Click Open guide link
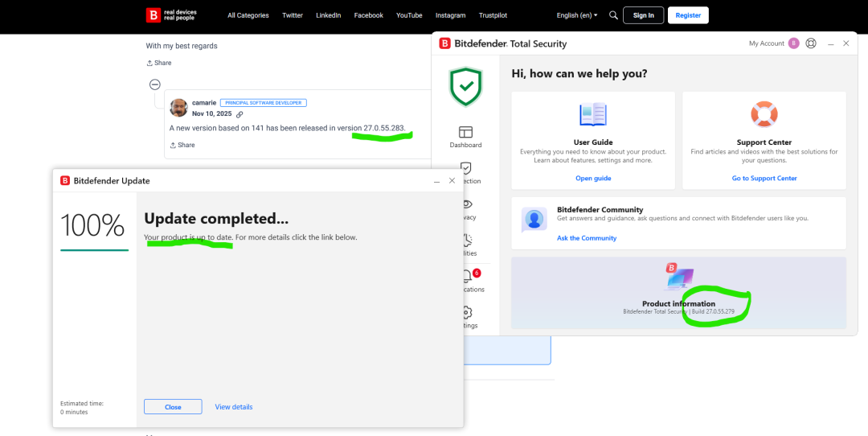Image resolution: width=868 pixels, height=436 pixels. pyautogui.click(x=593, y=179)
